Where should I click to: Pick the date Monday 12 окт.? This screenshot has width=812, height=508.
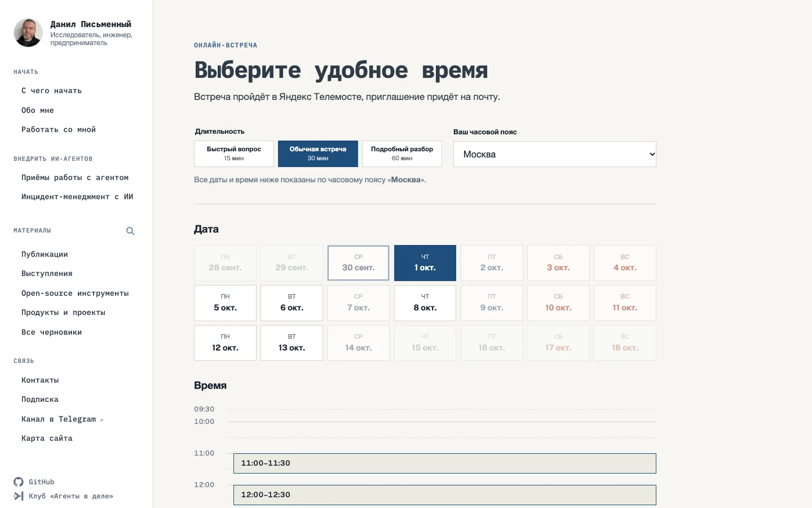point(225,343)
